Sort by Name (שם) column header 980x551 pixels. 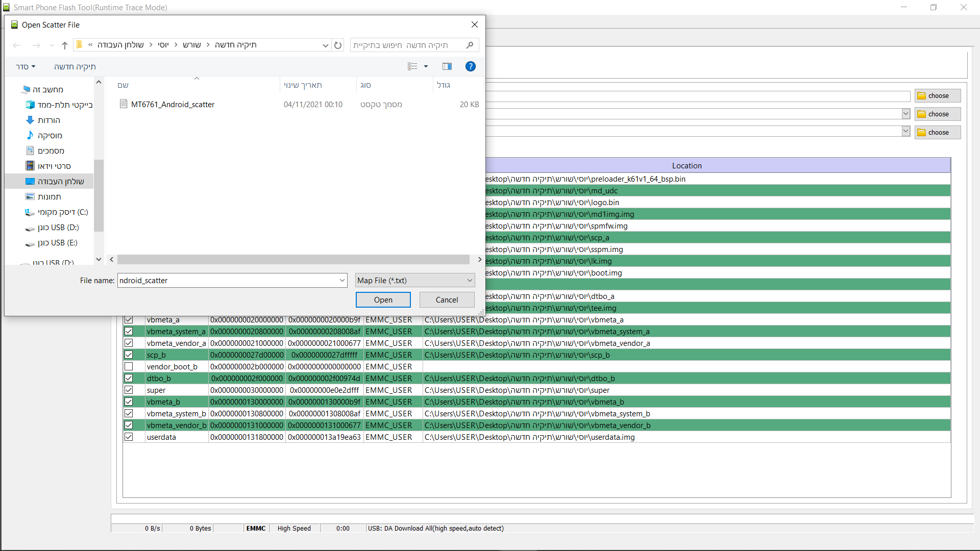click(197, 85)
